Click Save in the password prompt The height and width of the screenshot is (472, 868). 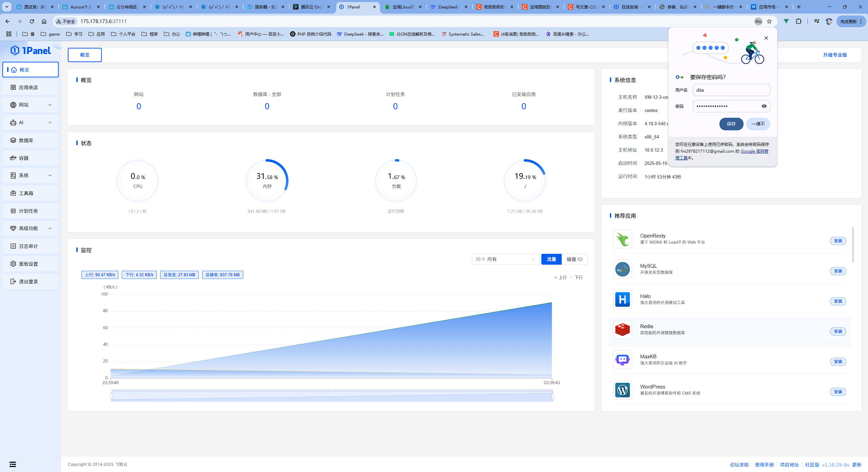(x=731, y=124)
